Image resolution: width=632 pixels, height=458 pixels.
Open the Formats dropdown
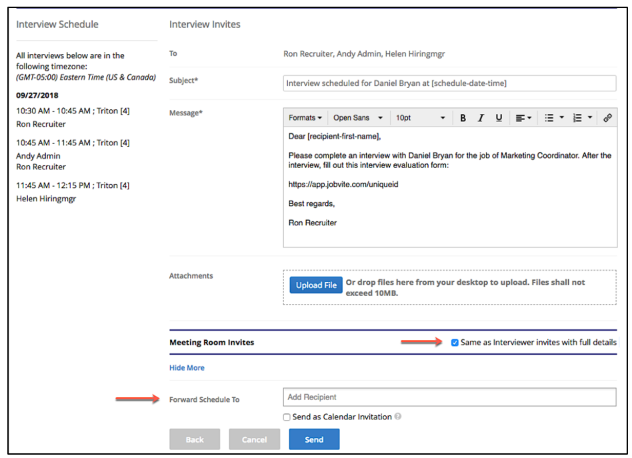[x=305, y=118]
